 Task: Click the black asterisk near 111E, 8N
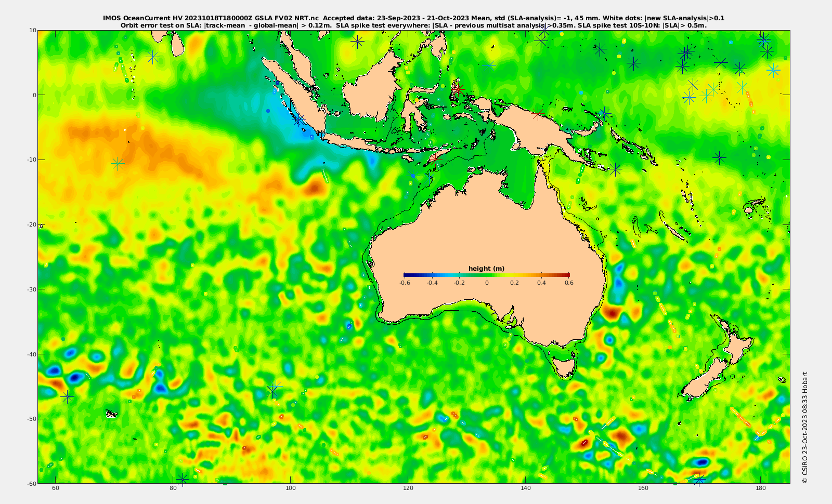click(x=357, y=42)
